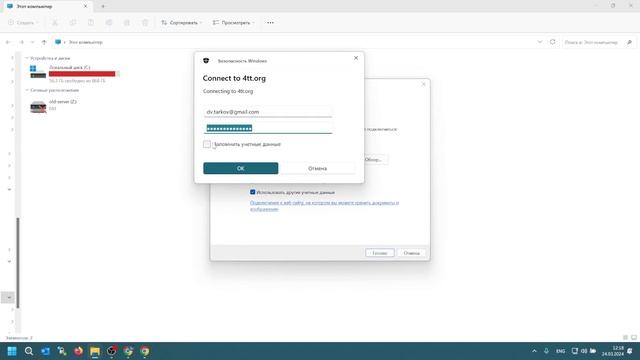The width and height of the screenshot is (640, 360).
Task: Close the Этот компьютер tab
Action: [x=85, y=7]
